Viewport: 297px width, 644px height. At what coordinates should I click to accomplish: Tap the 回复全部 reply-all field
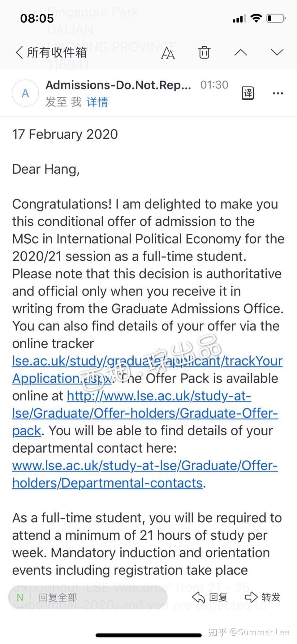tap(88, 597)
